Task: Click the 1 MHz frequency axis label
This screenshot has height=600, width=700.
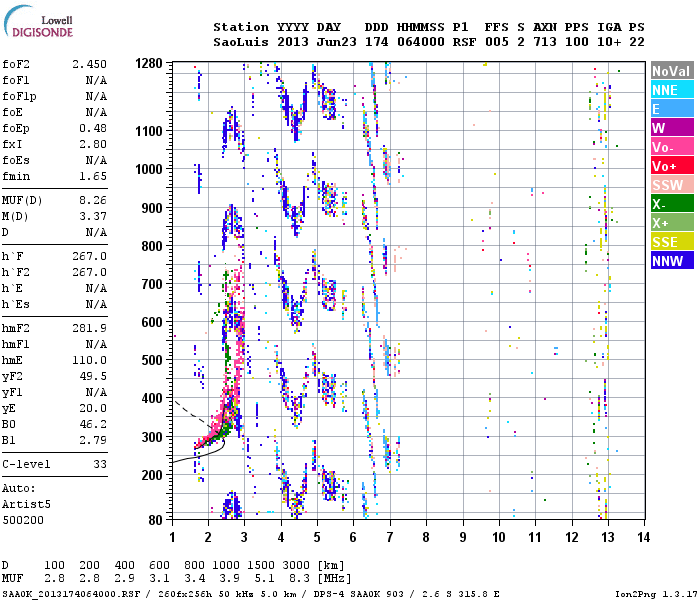Action: coord(172,537)
